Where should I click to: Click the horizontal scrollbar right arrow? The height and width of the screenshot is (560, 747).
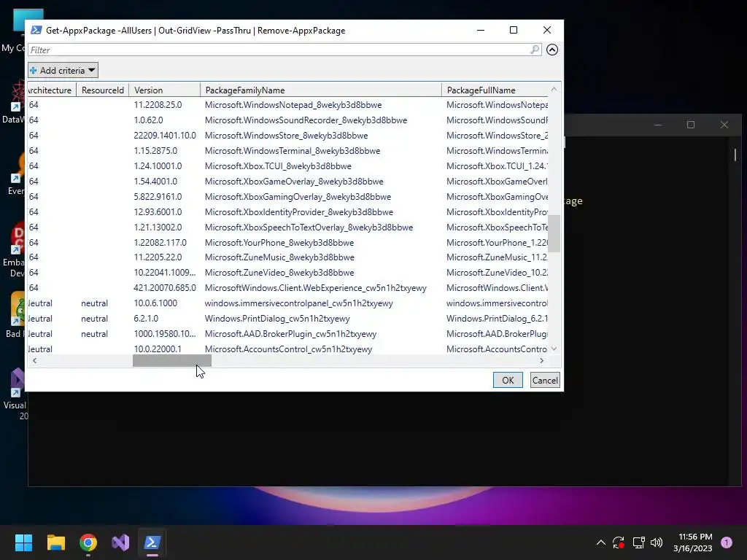coord(542,360)
